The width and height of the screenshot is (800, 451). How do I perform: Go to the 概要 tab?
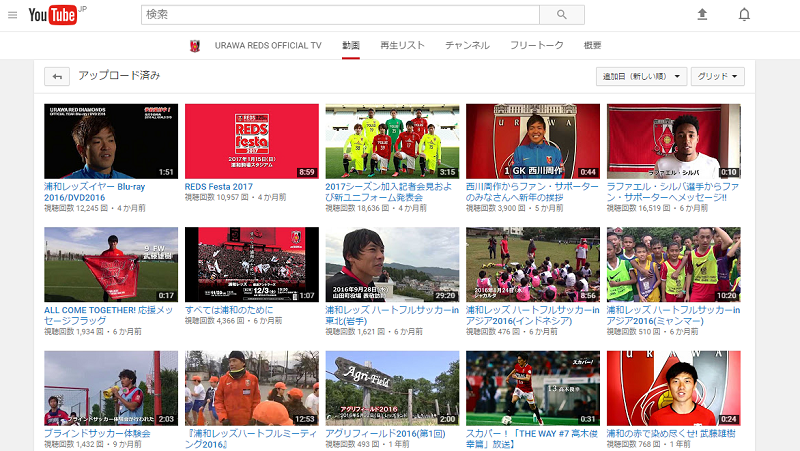click(x=593, y=45)
